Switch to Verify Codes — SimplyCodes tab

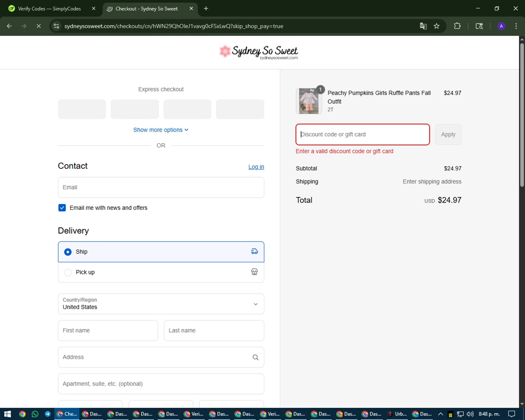point(49,9)
